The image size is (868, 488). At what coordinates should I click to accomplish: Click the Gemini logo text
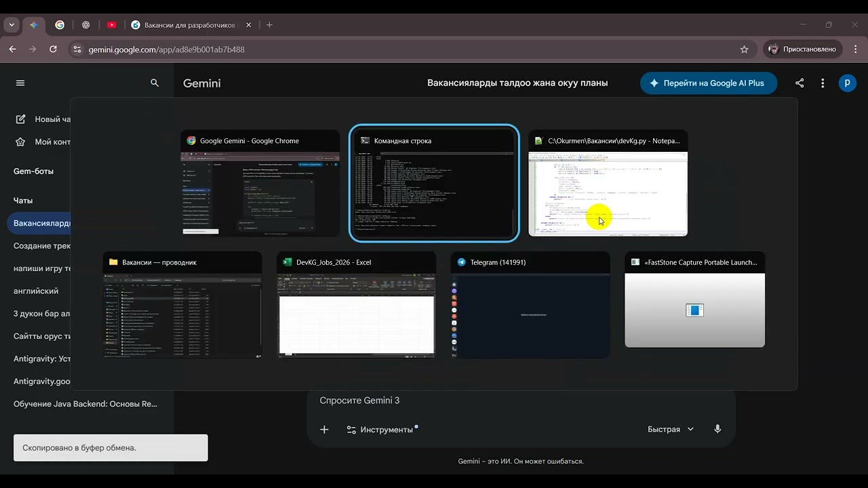click(x=202, y=83)
